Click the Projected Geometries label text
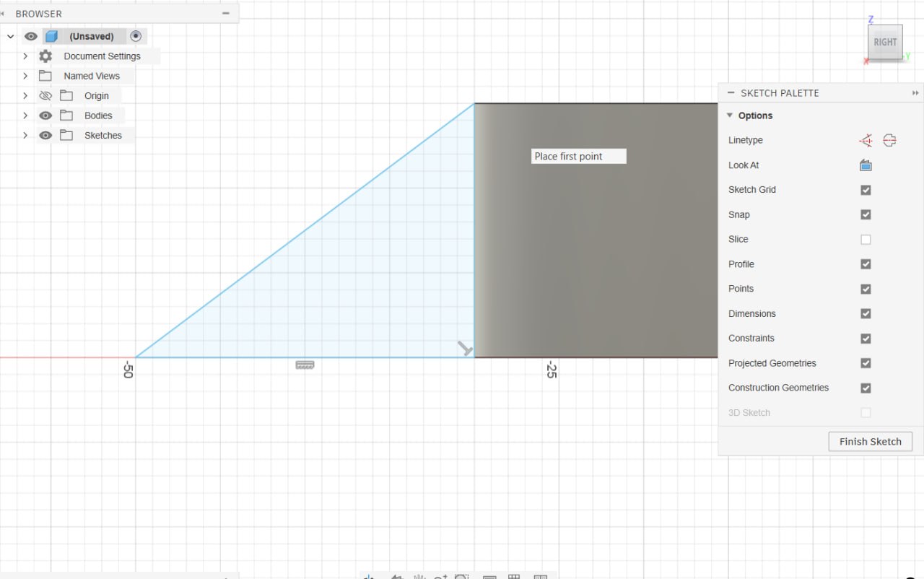This screenshot has height=579, width=924. pyautogui.click(x=772, y=363)
